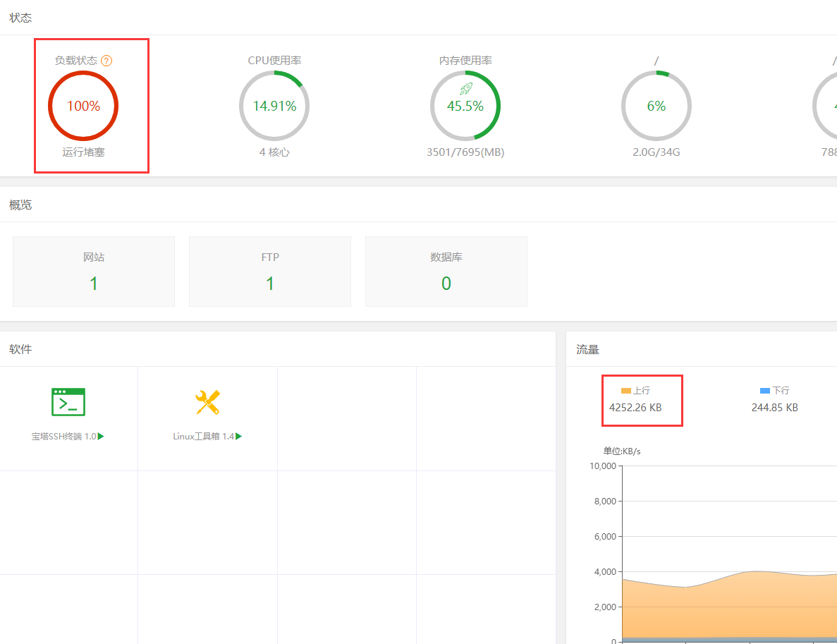Click the 244.85 KB download value
This screenshot has height=644, width=837.
pyautogui.click(x=774, y=408)
